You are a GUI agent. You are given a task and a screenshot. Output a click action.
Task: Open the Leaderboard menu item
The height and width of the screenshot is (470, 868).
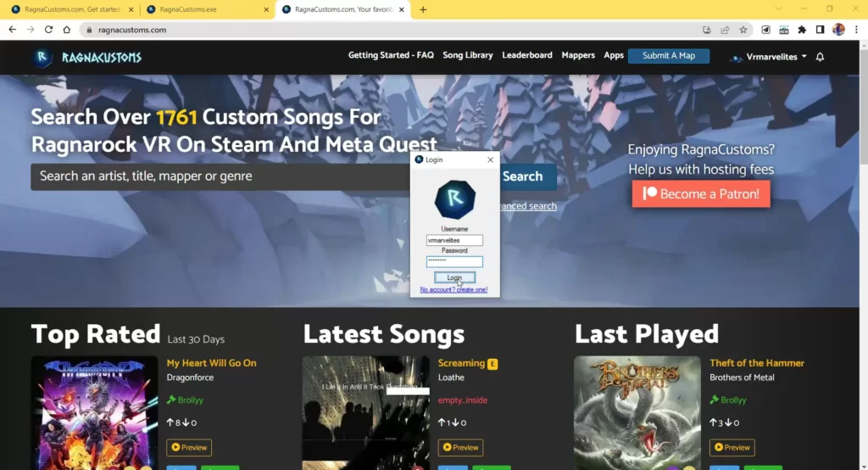pos(527,55)
